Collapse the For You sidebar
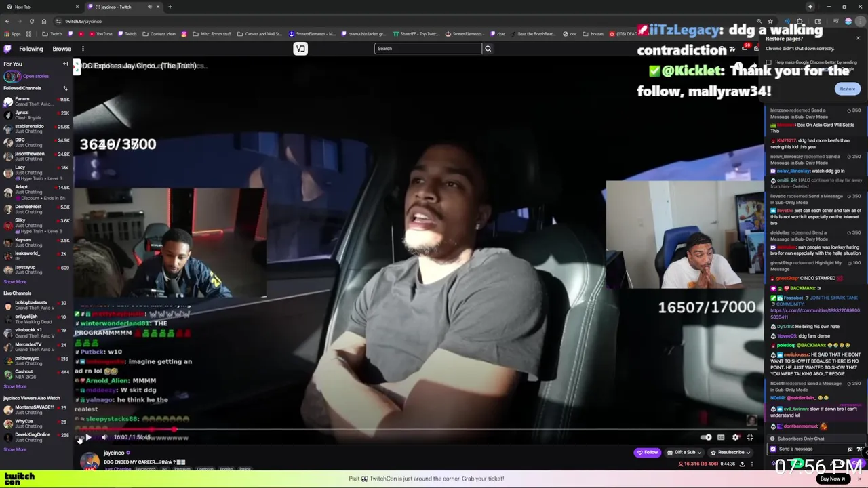This screenshot has height=488, width=868. (65, 64)
